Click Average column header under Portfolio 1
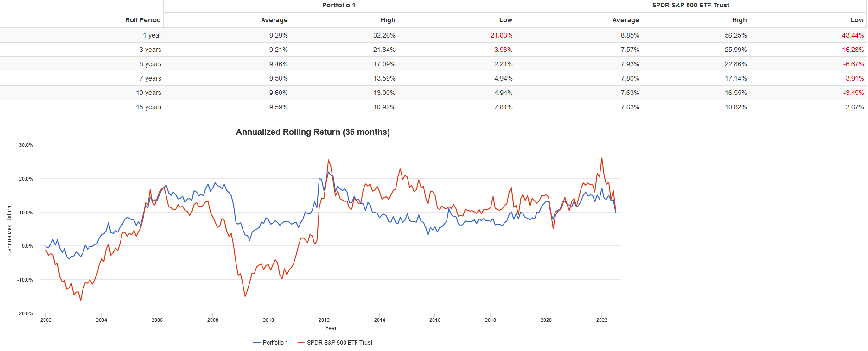This screenshot has height=351, width=868. (x=274, y=20)
